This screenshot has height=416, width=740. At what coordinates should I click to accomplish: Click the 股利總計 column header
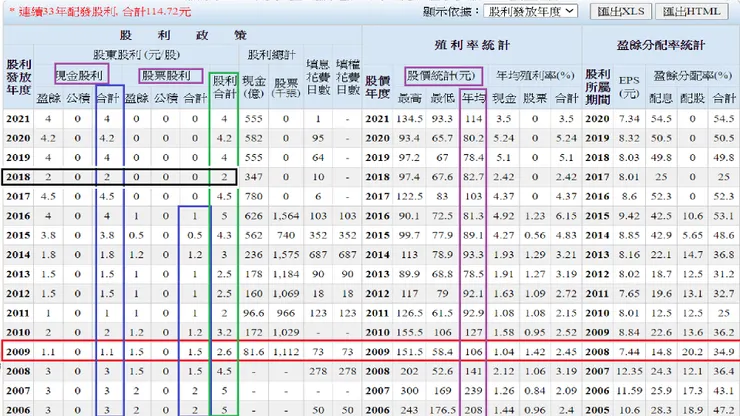[x=271, y=55]
